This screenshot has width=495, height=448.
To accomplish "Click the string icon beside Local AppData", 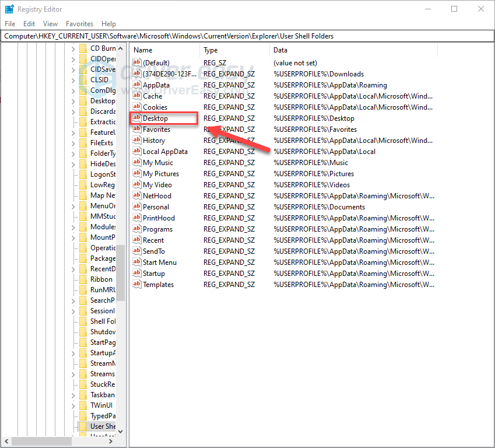I will pyautogui.click(x=136, y=151).
